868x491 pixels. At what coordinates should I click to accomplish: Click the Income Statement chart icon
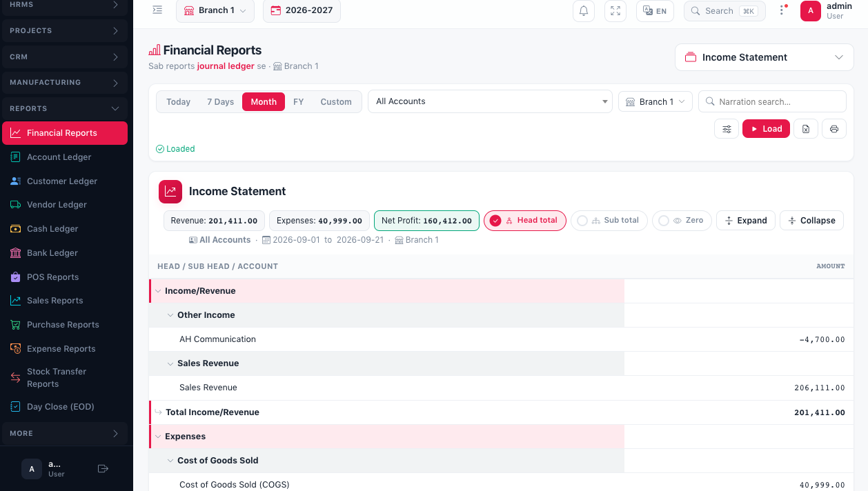click(x=170, y=192)
